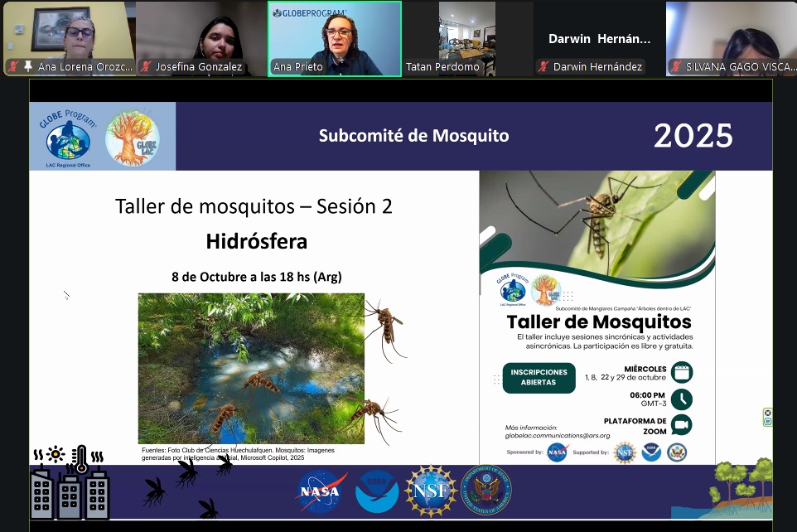Click the NOAA logo in the bottom banner
Screen dimensions: 797x532
pos(377,491)
